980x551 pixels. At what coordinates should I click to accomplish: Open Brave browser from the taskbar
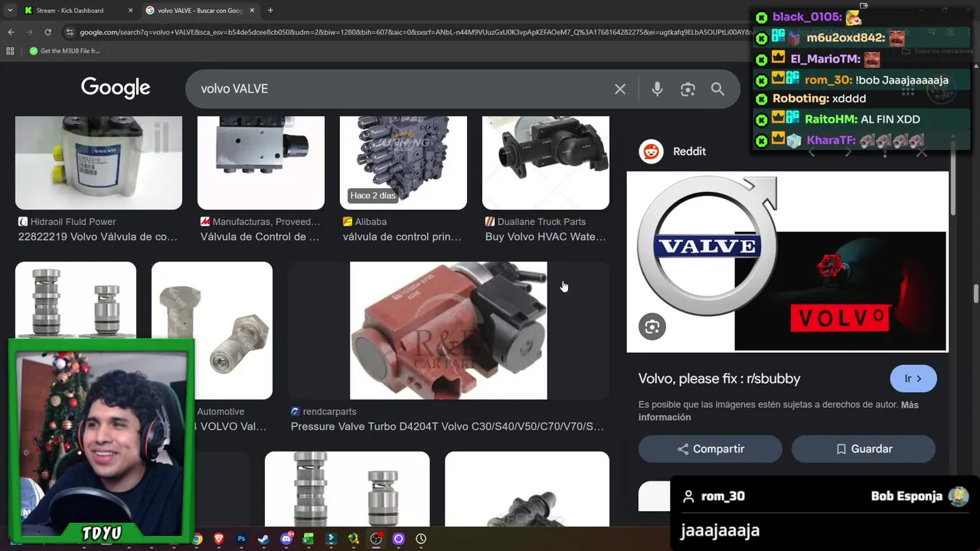tap(219, 539)
